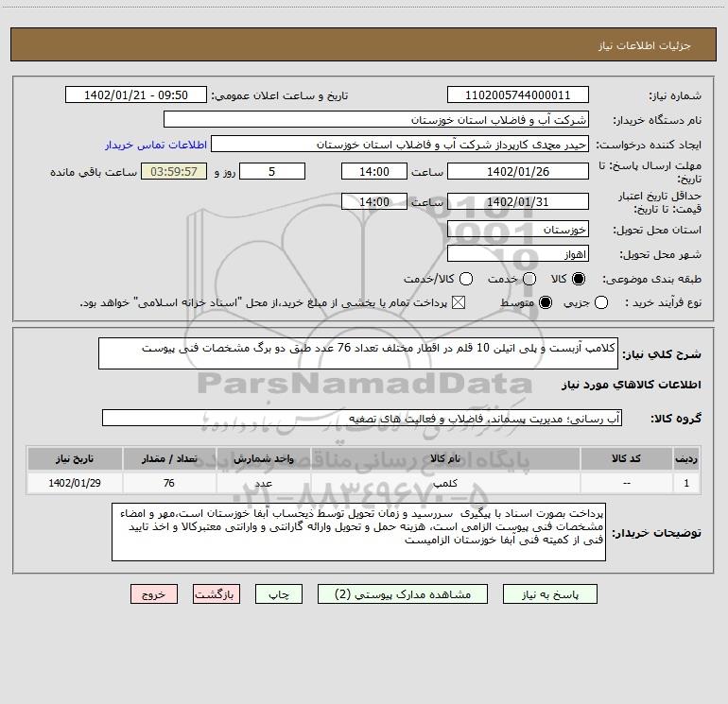Viewport: 728px width, 704px height.
Task: Click the نام کالا column header
Action: (445, 458)
